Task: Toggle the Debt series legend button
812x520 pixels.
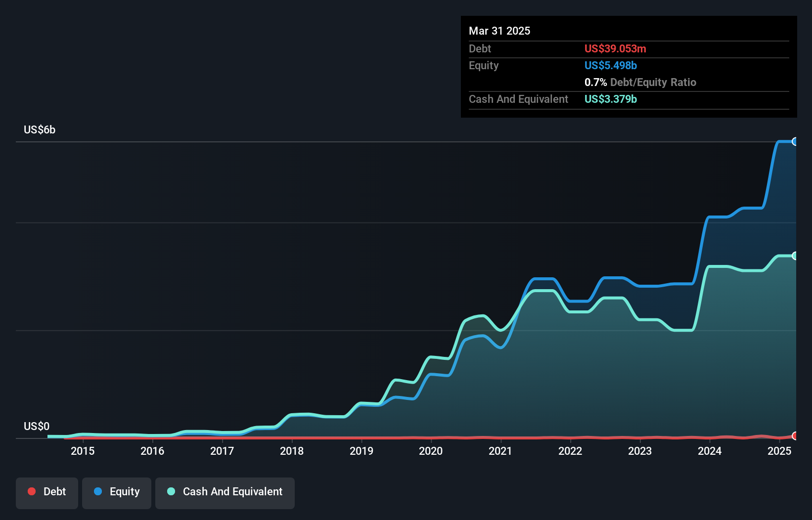Action: (x=47, y=493)
